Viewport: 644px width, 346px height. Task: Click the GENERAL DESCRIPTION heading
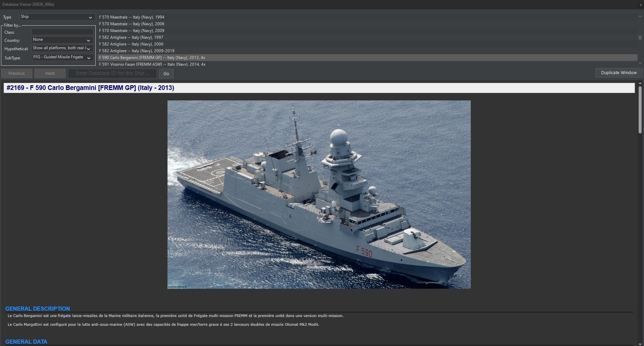(38, 309)
